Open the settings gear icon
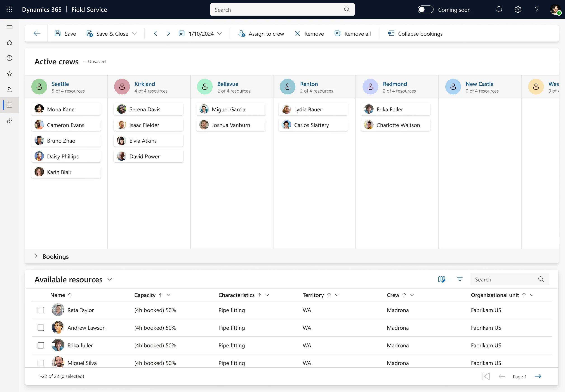The height and width of the screenshot is (392, 565). pos(518,9)
